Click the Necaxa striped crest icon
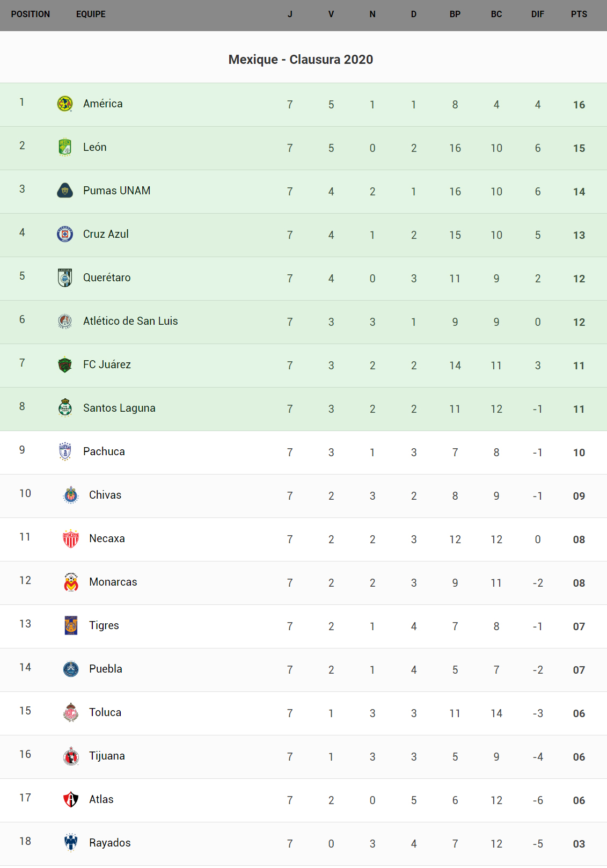Viewport: 607px width, 868px height. click(71, 538)
